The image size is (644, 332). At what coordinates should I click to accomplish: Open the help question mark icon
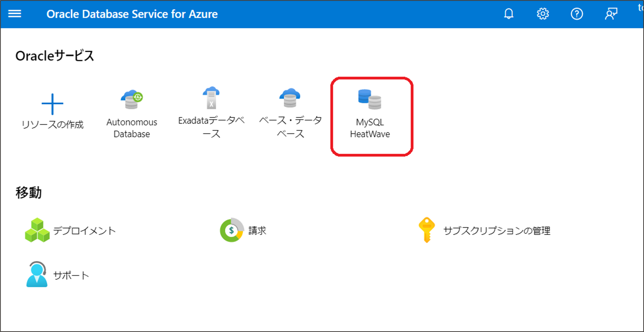pyautogui.click(x=577, y=14)
